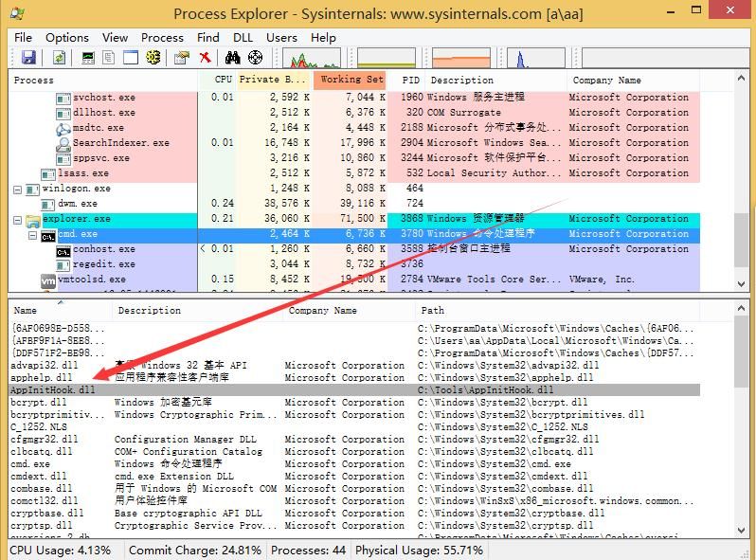Sort lower pane by Name column header
The width and height of the screenshot is (756, 560).
pos(61,311)
